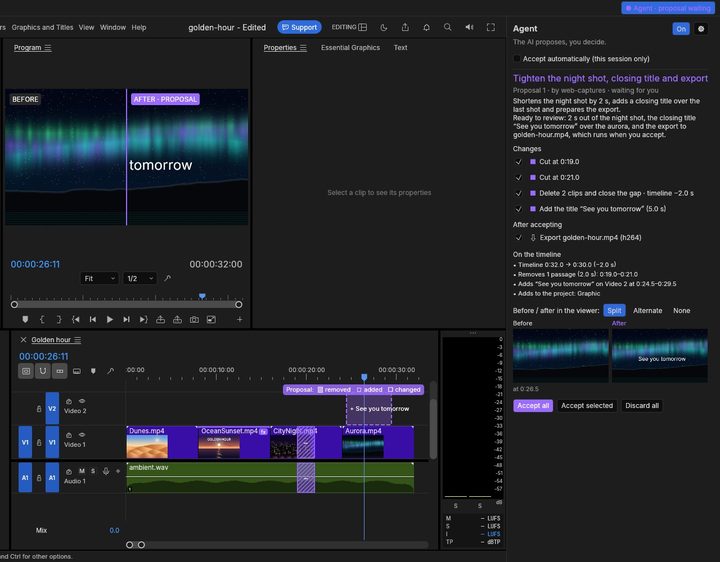This screenshot has height=562, width=720.
Task: Click the Go to In point icon
Action: click(76, 320)
